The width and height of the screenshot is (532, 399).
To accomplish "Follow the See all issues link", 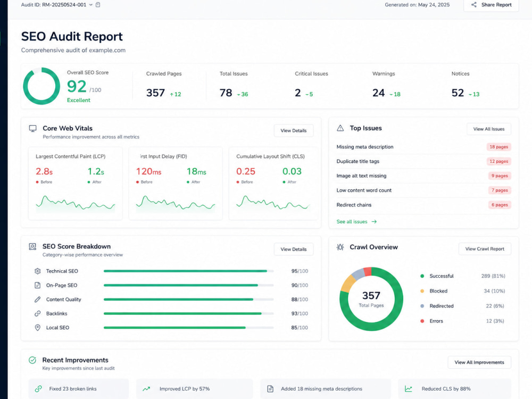I will click(x=352, y=221).
